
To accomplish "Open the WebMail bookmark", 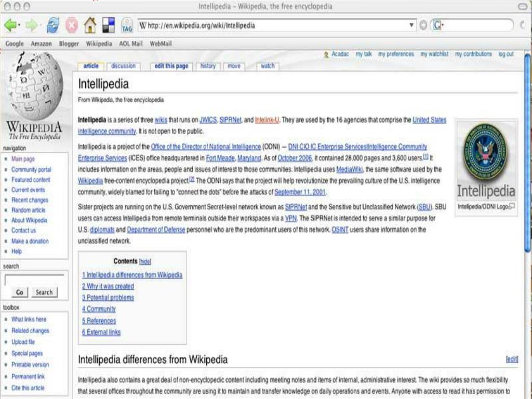I will [161, 44].
